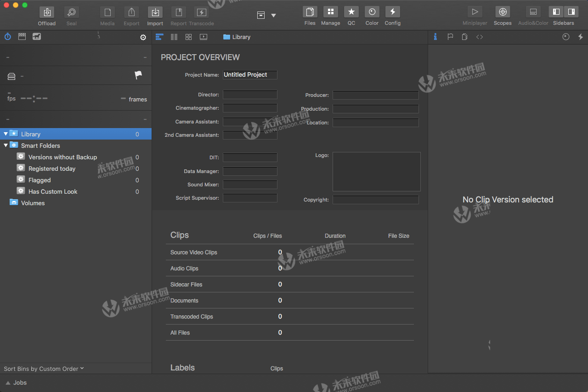Click the archive box project icon
Screen dimensions: 588x392
(x=261, y=15)
